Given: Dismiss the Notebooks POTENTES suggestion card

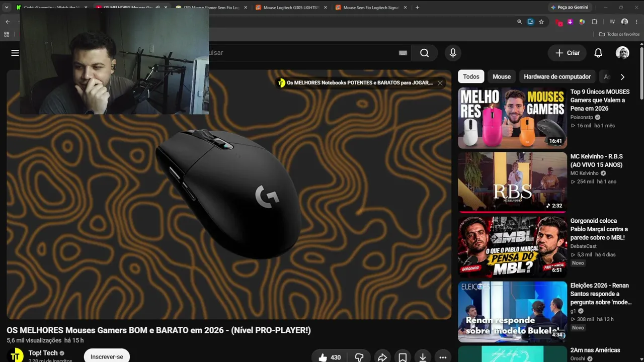Looking at the screenshot, I should pos(440,83).
